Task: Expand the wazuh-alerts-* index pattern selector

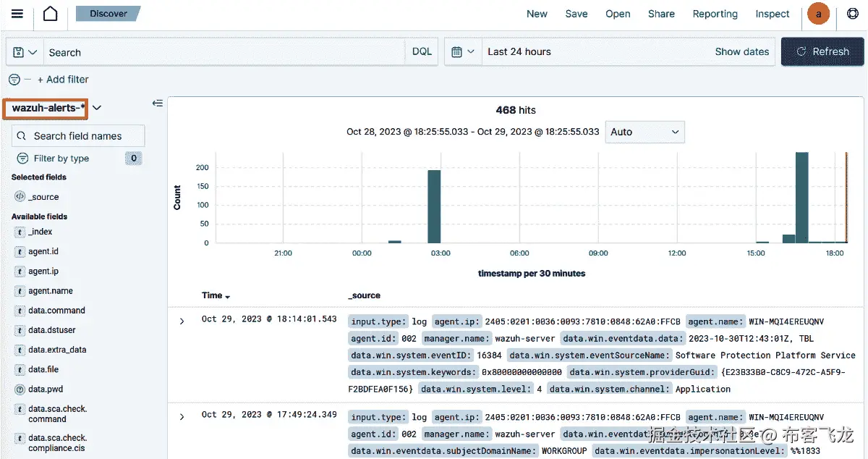Action: 96,108
